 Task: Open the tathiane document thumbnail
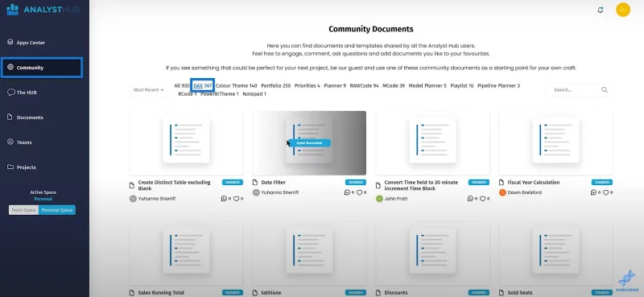(x=309, y=254)
